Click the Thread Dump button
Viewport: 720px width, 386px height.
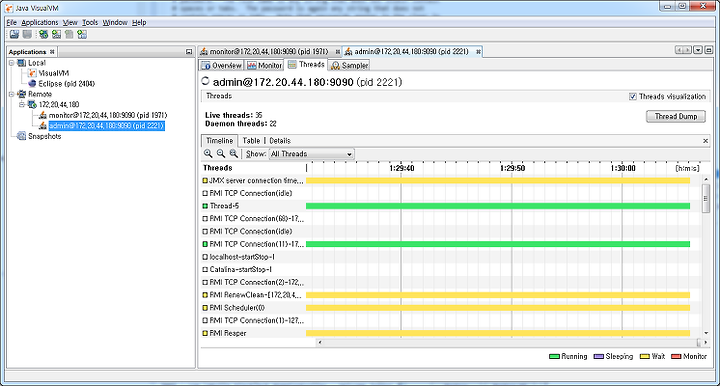[676, 117]
